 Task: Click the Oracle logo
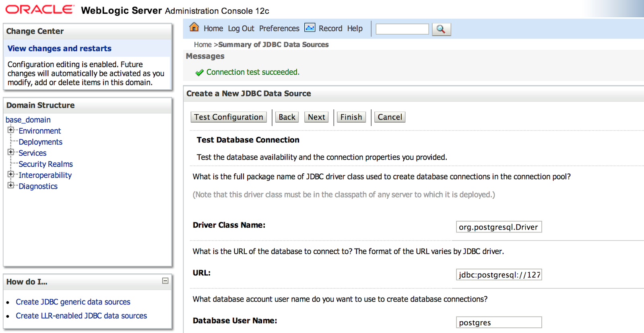coord(40,9)
